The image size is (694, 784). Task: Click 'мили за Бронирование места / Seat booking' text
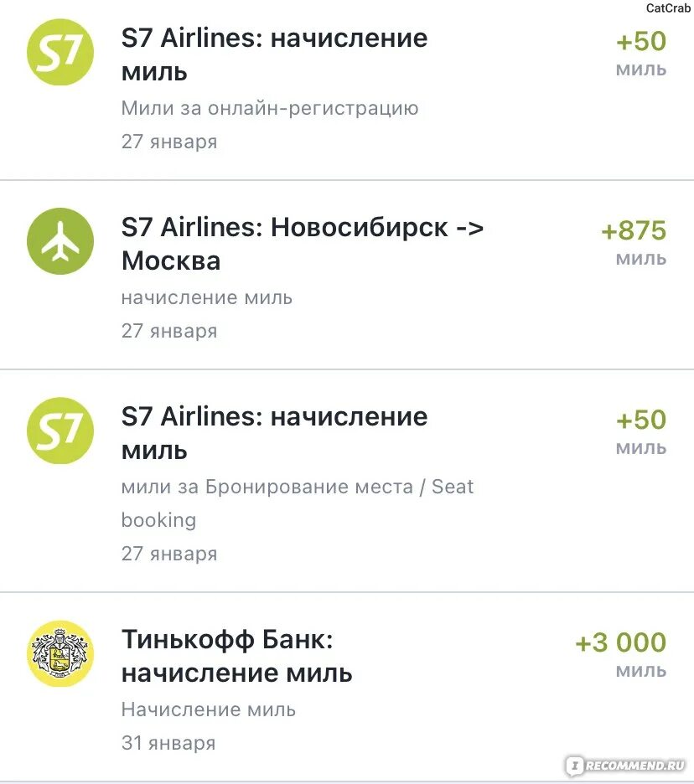298,503
